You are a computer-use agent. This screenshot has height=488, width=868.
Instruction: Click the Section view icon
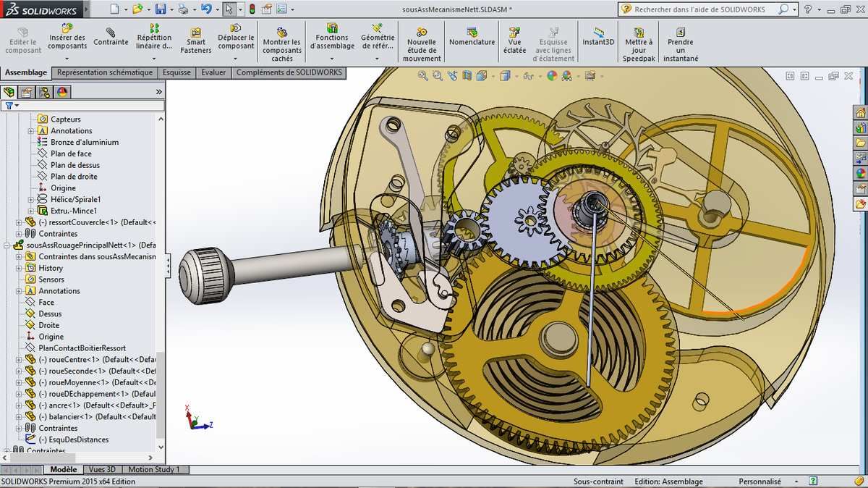coord(467,75)
